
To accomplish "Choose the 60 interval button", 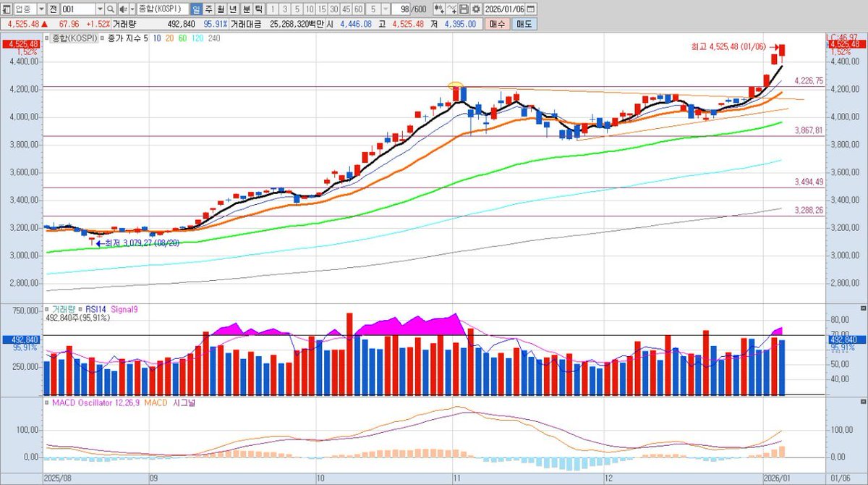I will pyautogui.click(x=359, y=9).
